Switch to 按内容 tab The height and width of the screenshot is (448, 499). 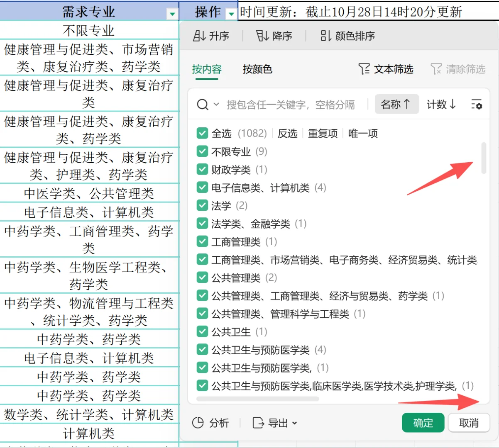(207, 69)
